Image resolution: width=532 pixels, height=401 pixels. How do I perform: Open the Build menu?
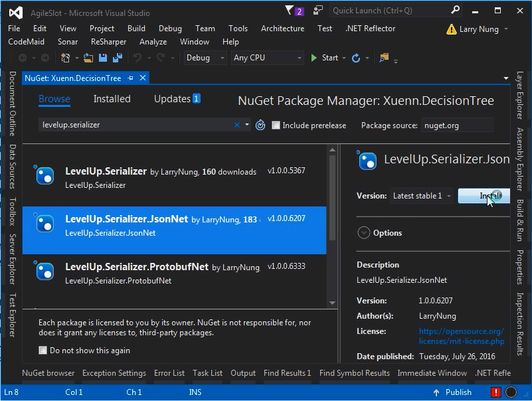(x=136, y=29)
